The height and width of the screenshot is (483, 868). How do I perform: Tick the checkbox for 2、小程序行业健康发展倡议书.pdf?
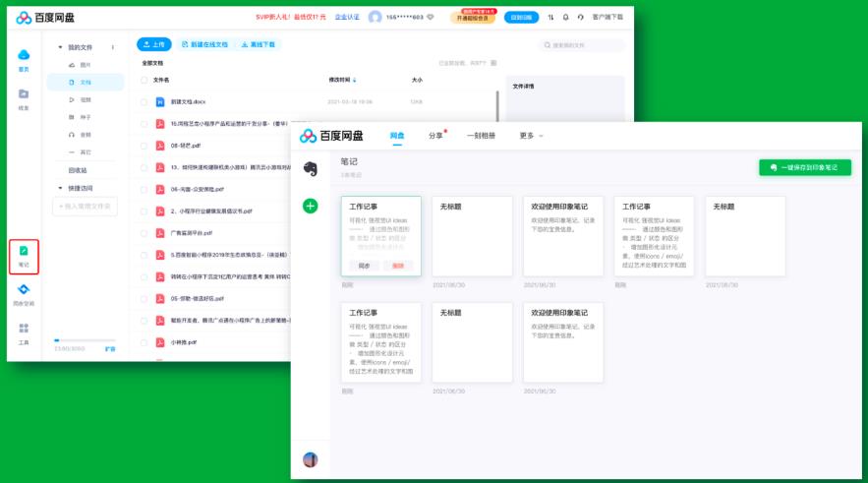coord(144,211)
